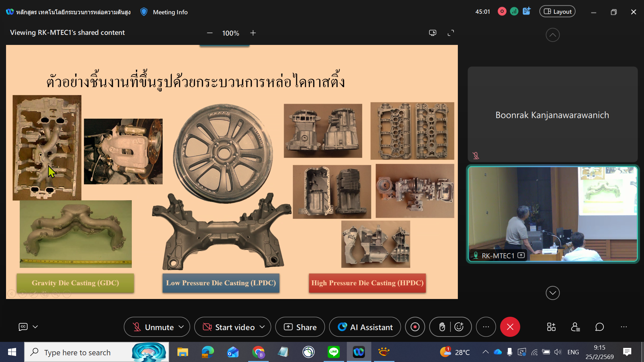Open AI Assistant

(365, 327)
